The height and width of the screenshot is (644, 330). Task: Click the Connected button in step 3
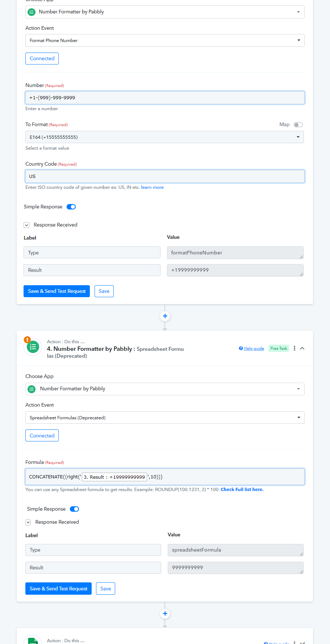[42, 58]
